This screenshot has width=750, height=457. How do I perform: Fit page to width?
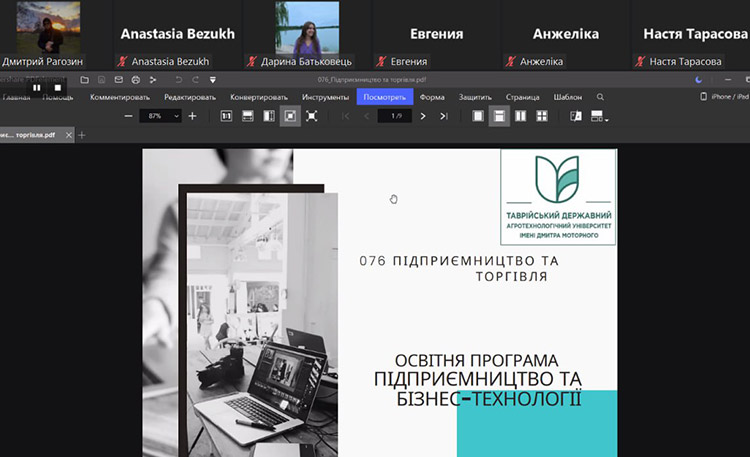(x=248, y=116)
